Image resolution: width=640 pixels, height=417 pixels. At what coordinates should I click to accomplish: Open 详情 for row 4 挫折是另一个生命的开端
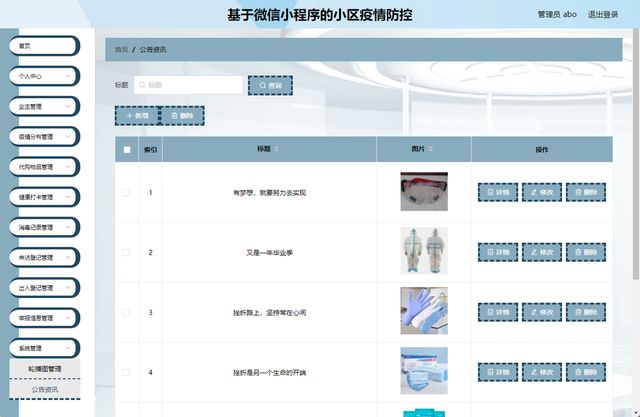click(x=498, y=372)
